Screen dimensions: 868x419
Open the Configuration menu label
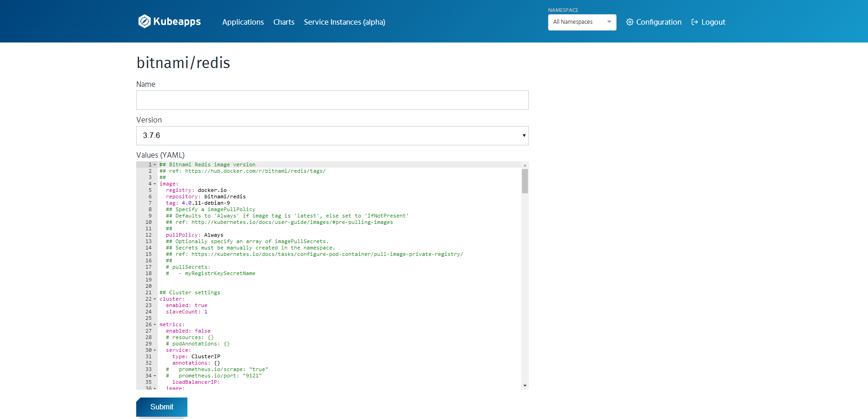tap(659, 22)
